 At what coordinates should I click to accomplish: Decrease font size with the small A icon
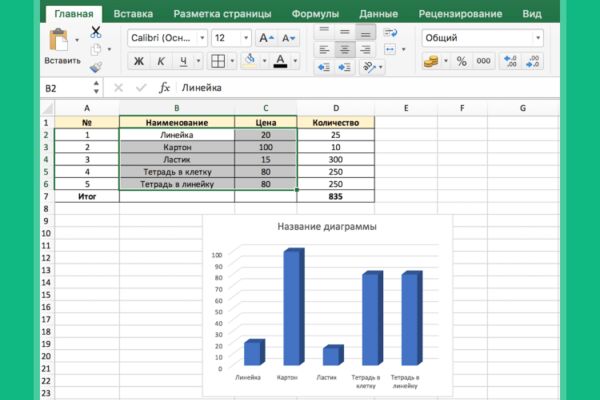288,38
